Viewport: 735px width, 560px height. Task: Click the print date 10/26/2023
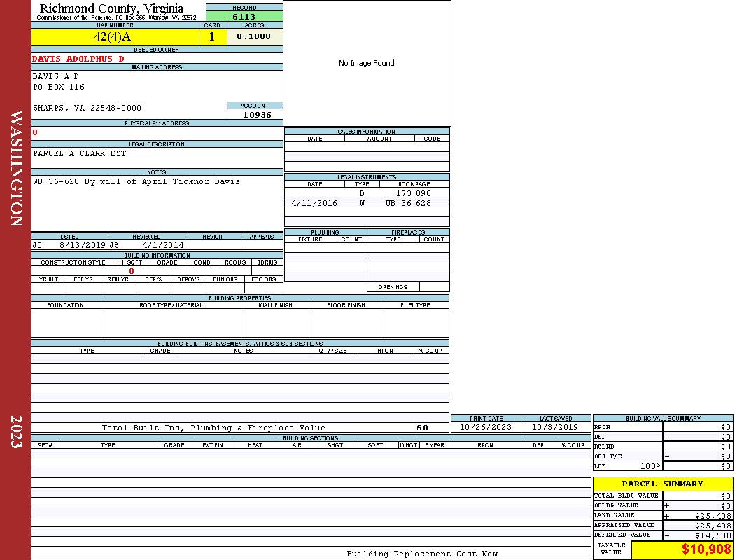pyautogui.click(x=486, y=427)
